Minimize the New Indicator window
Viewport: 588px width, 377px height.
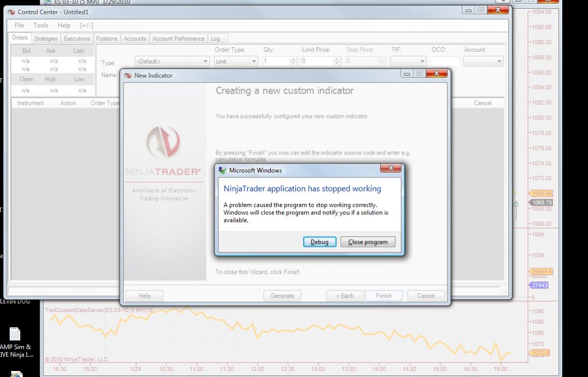tap(407, 74)
